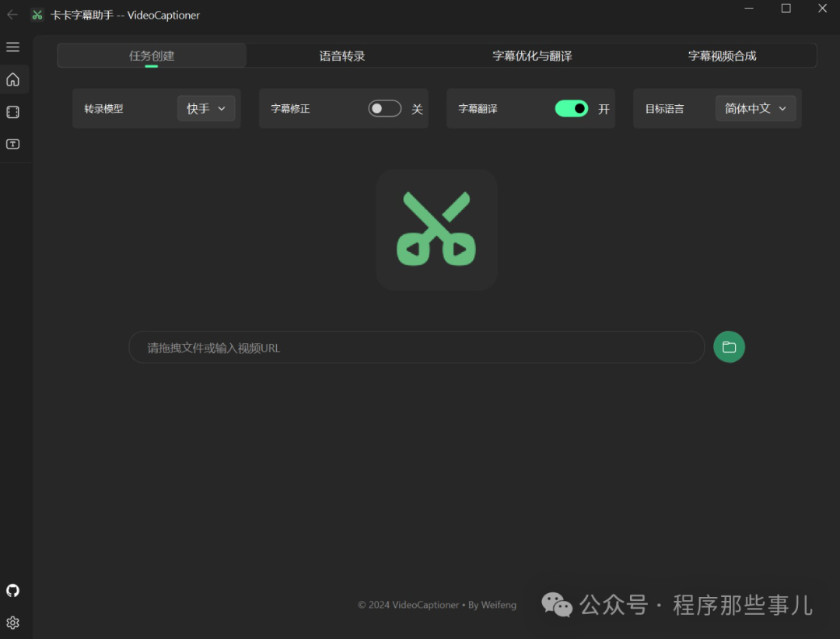Screen dimensions: 840x639
Task: Select the 任务创建 tab
Action: click(x=152, y=56)
